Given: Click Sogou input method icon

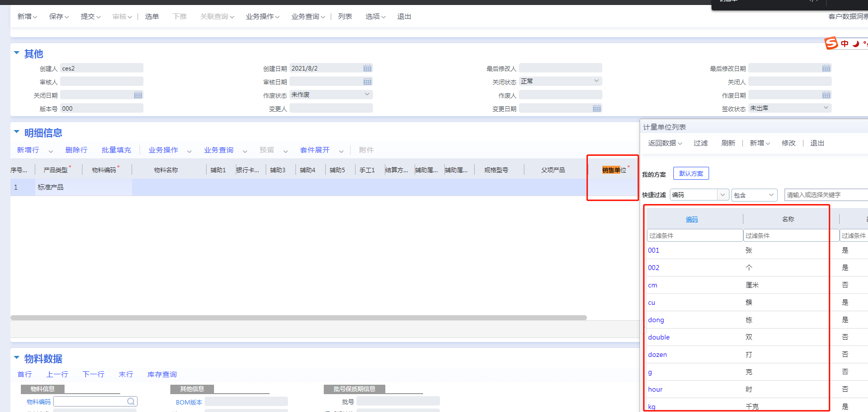Looking at the screenshot, I should [832, 43].
